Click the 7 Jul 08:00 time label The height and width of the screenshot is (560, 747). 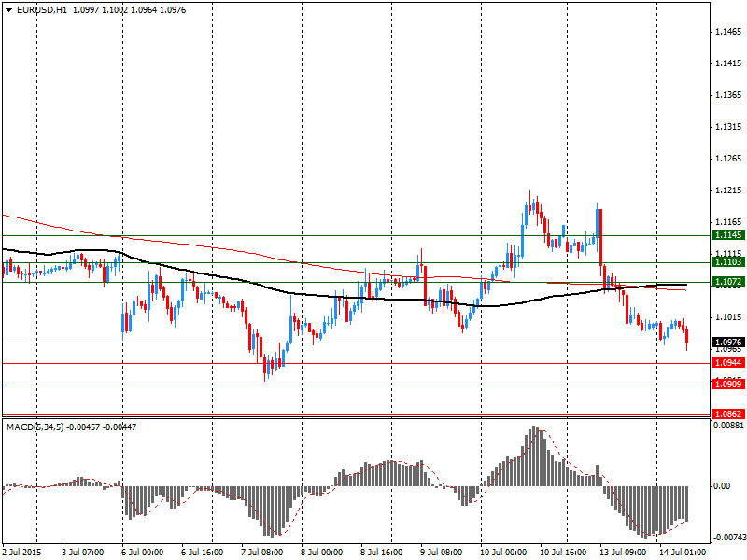(x=262, y=553)
